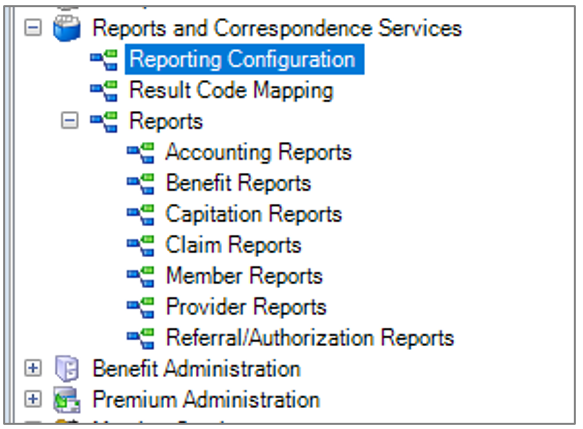Click the Result Code Mapping node icon
Viewport: 583px width, 429px height.
[104, 91]
